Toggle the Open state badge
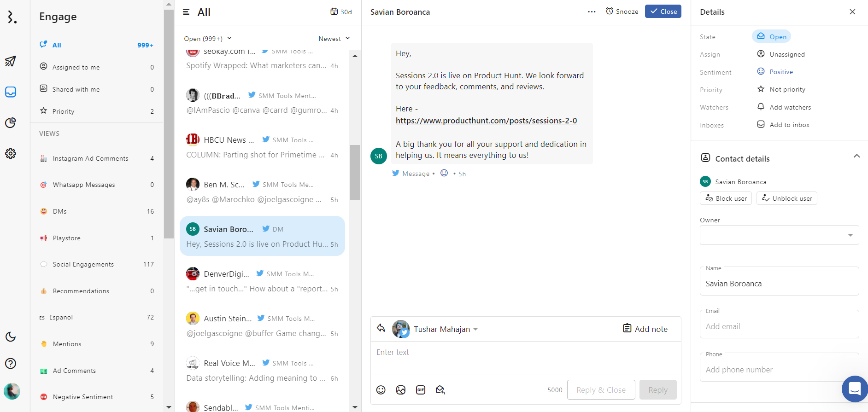Viewport: 868px width, 412px height. click(771, 37)
